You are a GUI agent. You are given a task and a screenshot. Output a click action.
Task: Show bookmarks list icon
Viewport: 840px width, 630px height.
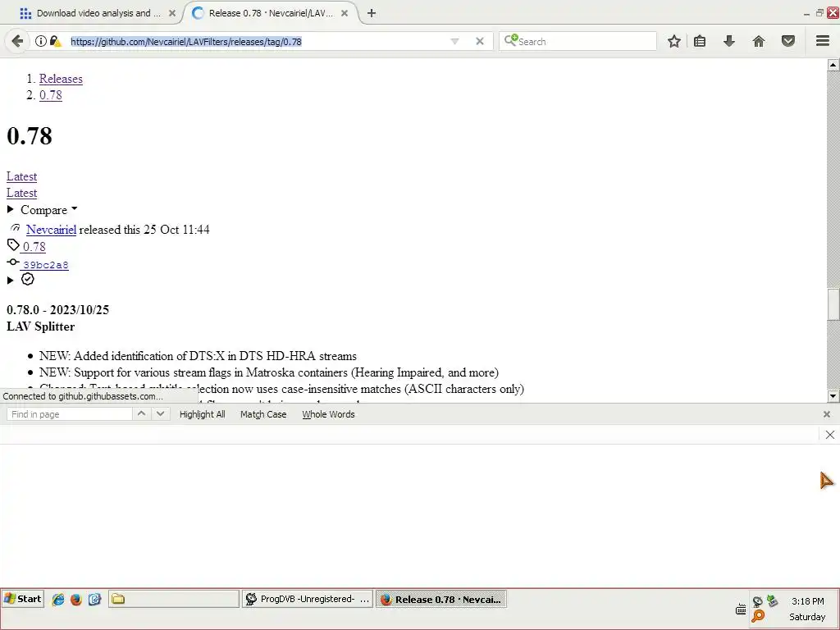click(700, 41)
